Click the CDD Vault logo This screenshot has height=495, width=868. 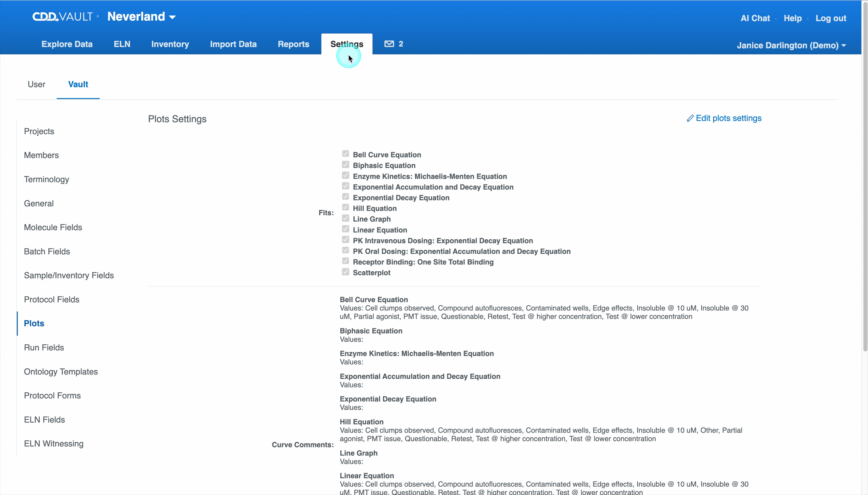pyautogui.click(x=63, y=17)
